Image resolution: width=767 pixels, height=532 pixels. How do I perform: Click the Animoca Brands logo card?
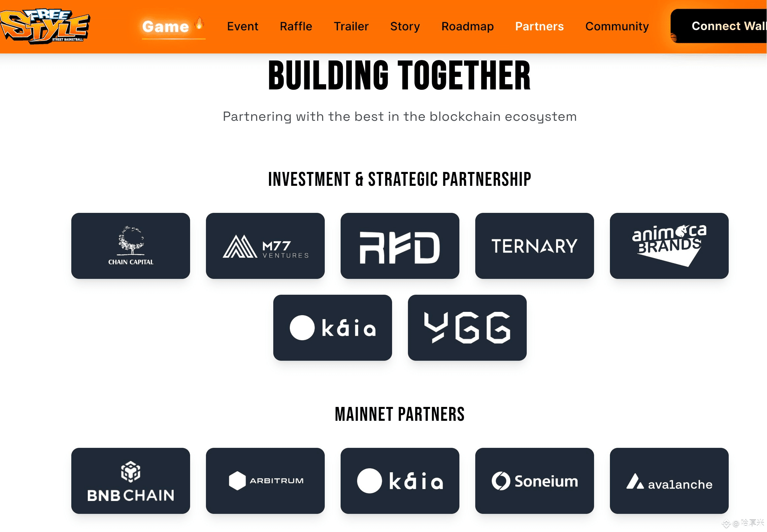click(669, 246)
